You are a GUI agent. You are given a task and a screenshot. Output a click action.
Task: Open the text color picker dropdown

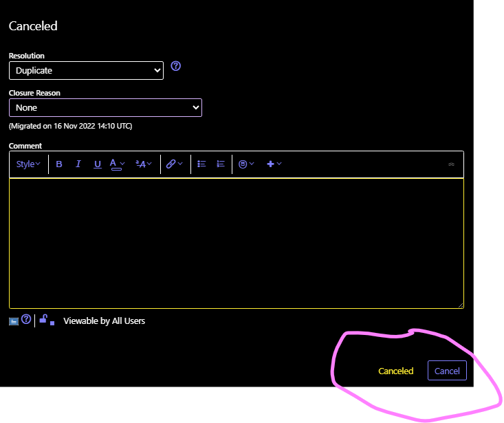pos(118,164)
